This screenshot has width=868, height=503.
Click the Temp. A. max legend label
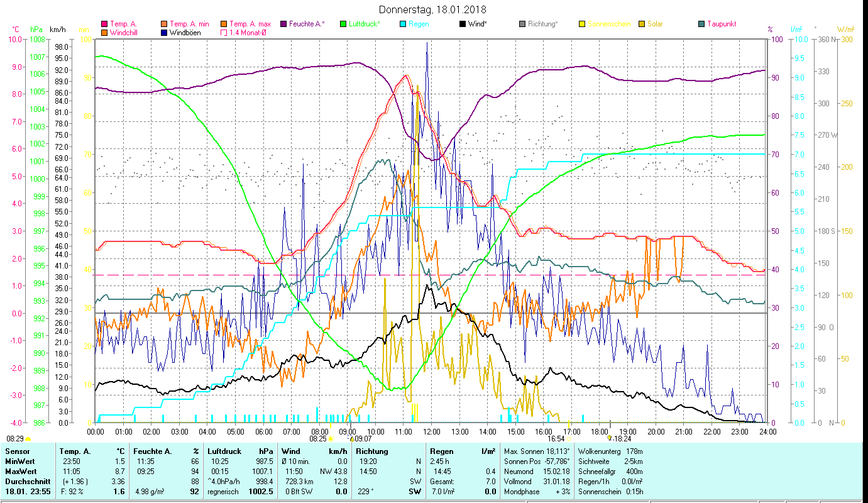click(x=250, y=24)
